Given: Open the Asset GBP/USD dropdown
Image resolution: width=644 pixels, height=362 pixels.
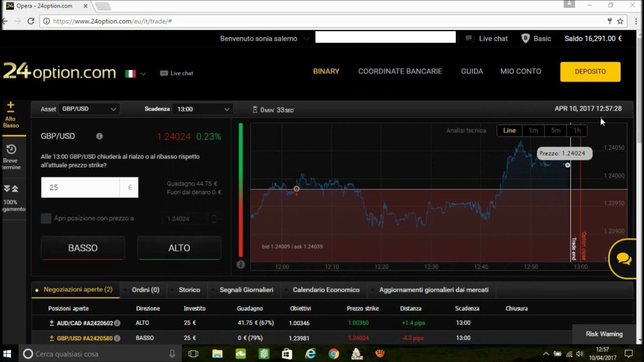Looking at the screenshot, I should 89,109.
